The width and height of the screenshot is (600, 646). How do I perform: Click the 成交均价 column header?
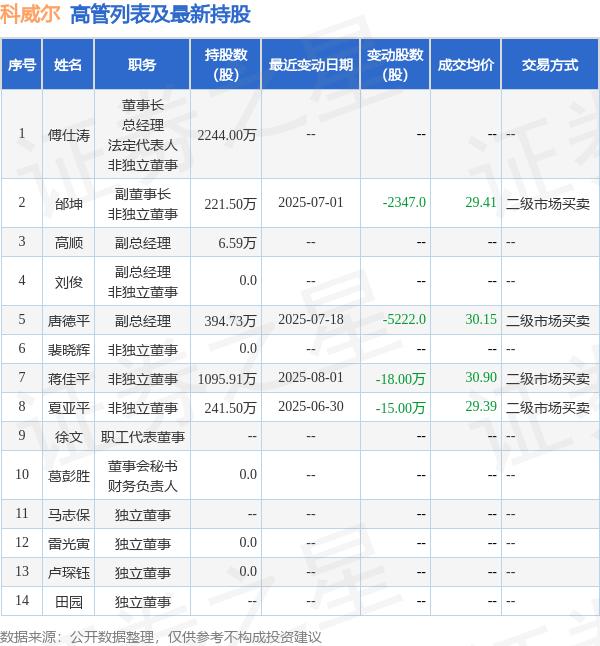pos(466,65)
